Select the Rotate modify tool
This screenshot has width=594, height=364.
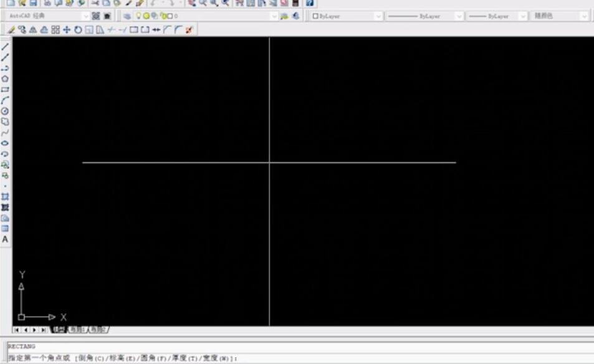tap(78, 29)
